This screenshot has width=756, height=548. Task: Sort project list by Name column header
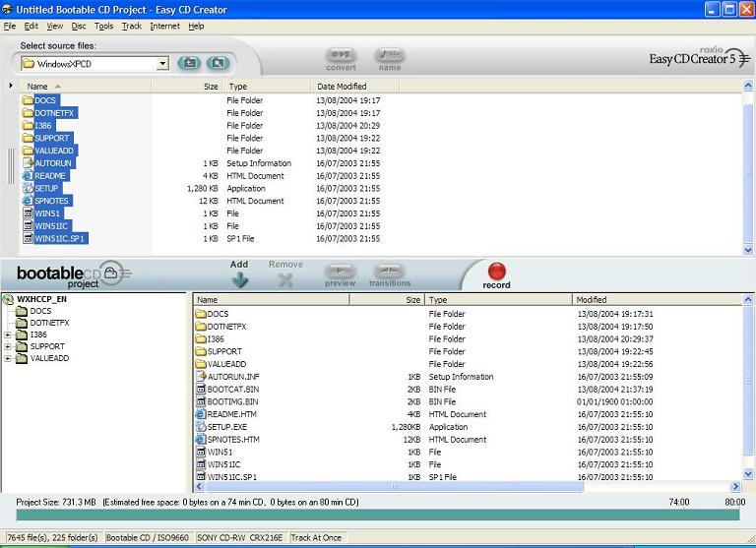pyautogui.click(x=271, y=299)
